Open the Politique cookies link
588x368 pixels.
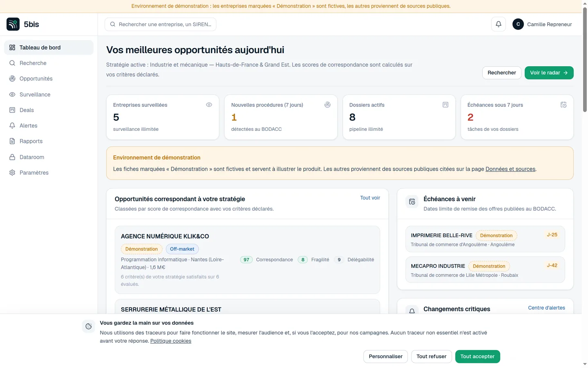171,341
